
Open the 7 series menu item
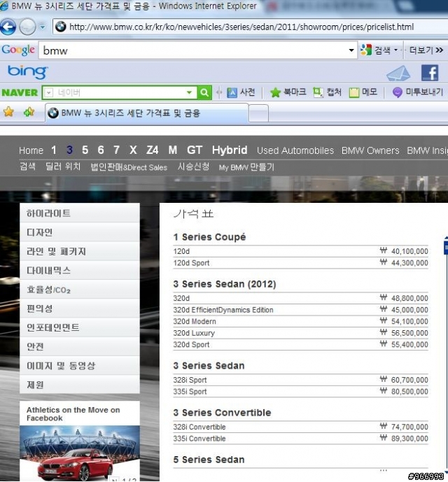point(116,150)
